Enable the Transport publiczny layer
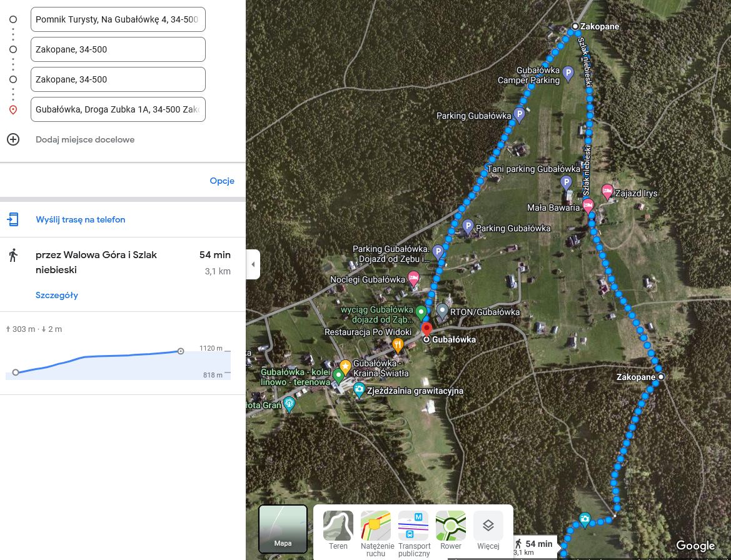This screenshot has height=560, width=731. [413, 531]
